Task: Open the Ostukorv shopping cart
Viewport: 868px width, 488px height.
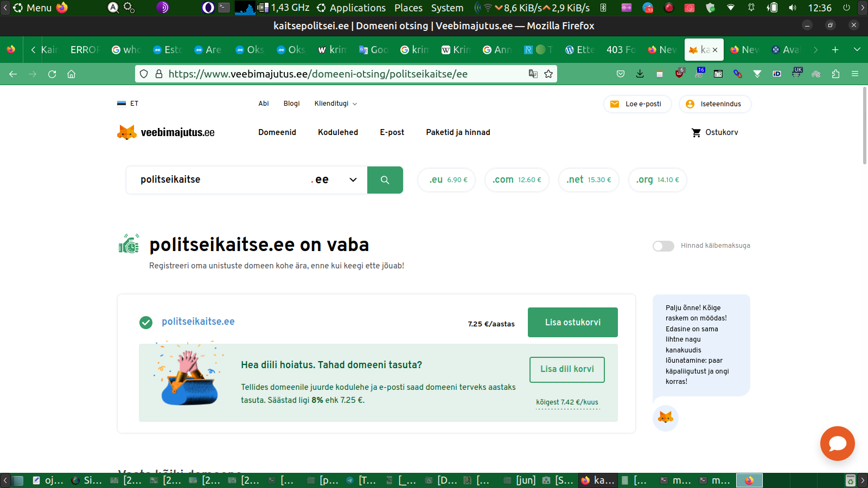Action: (714, 132)
